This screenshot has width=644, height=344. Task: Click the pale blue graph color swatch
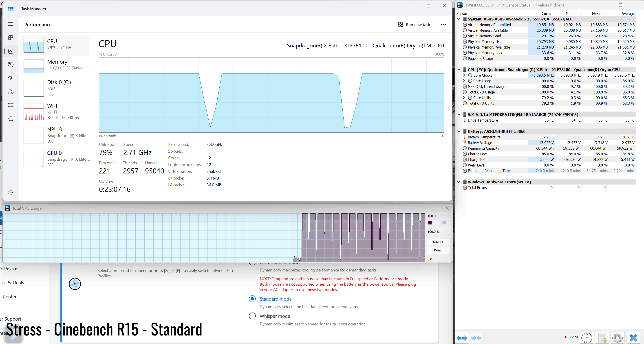coord(437,223)
